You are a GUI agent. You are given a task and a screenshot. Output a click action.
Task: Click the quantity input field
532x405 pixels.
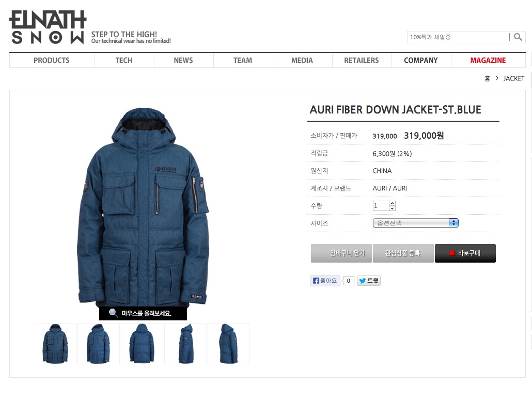[381, 206]
